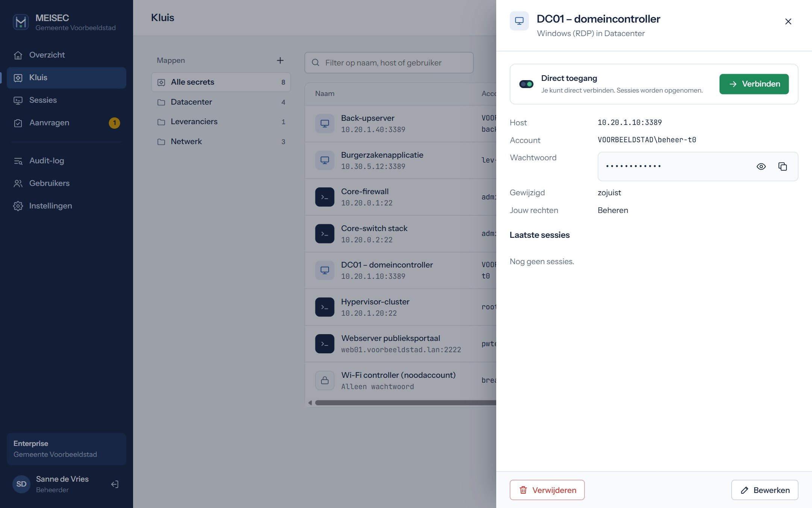Click the Naam column header
Screen dimensions: 812x508
(x=325, y=94)
